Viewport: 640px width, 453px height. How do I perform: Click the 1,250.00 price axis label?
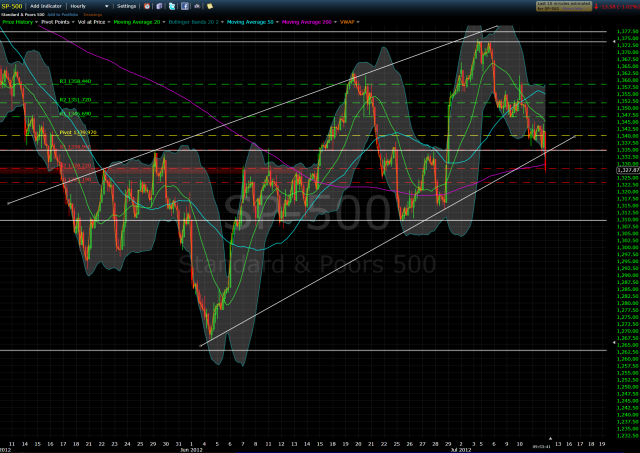point(629,386)
